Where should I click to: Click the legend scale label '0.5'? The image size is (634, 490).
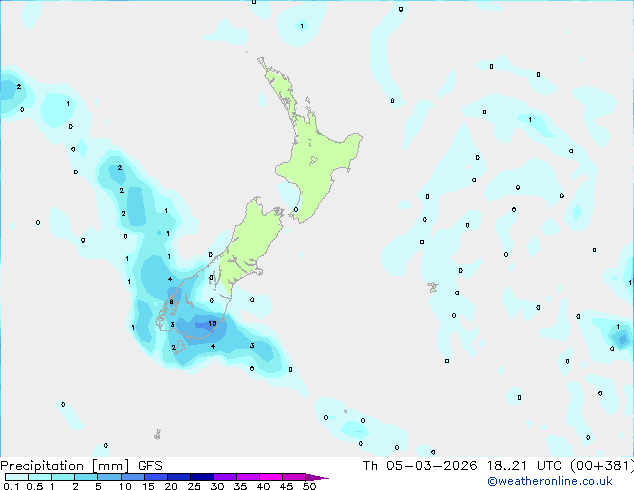pyautogui.click(x=34, y=486)
